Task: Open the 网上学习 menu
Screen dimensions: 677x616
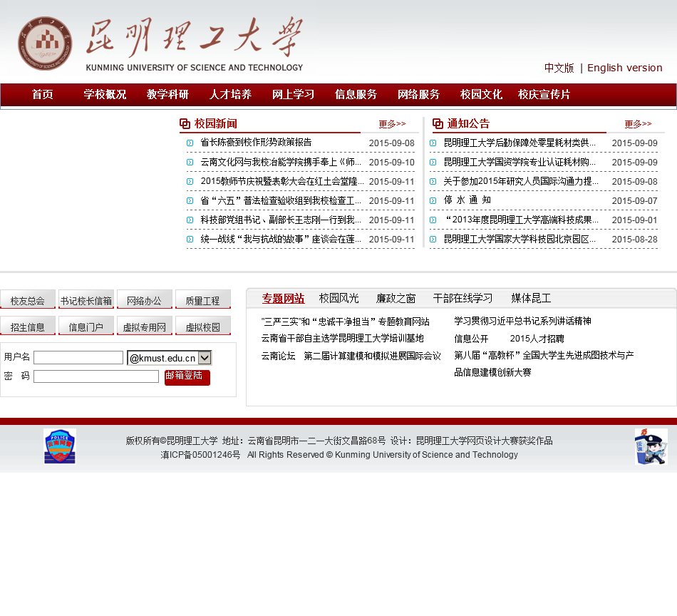Action: tap(293, 94)
